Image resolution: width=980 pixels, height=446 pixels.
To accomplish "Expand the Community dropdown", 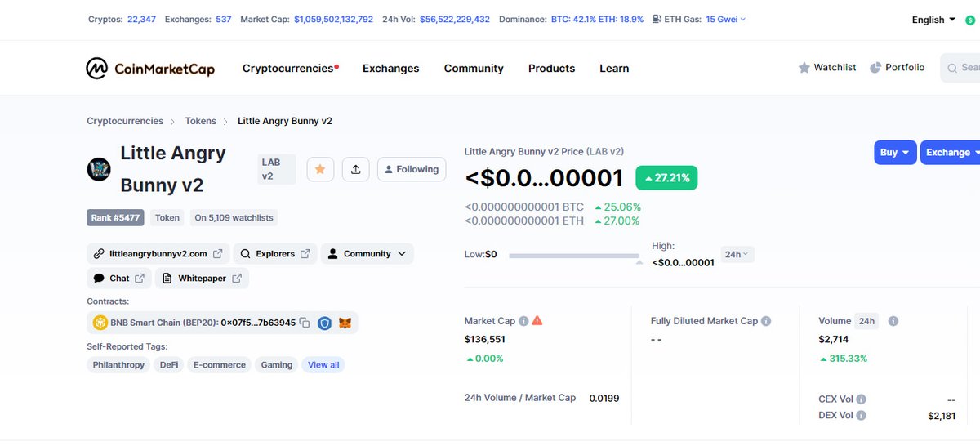I will [367, 254].
